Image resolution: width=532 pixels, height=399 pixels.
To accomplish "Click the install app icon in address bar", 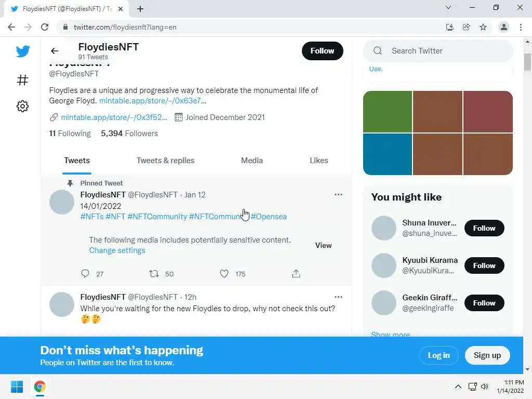I will [x=449, y=27].
